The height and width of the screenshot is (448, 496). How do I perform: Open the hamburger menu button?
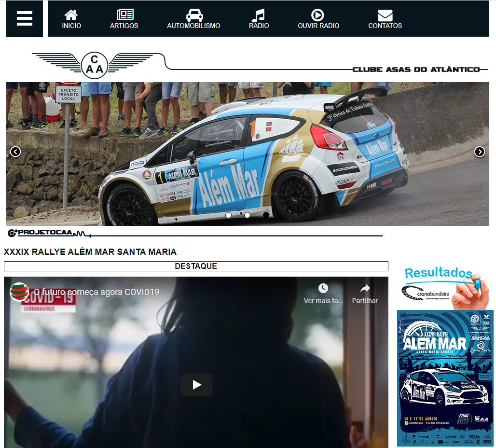pos(25,19)
